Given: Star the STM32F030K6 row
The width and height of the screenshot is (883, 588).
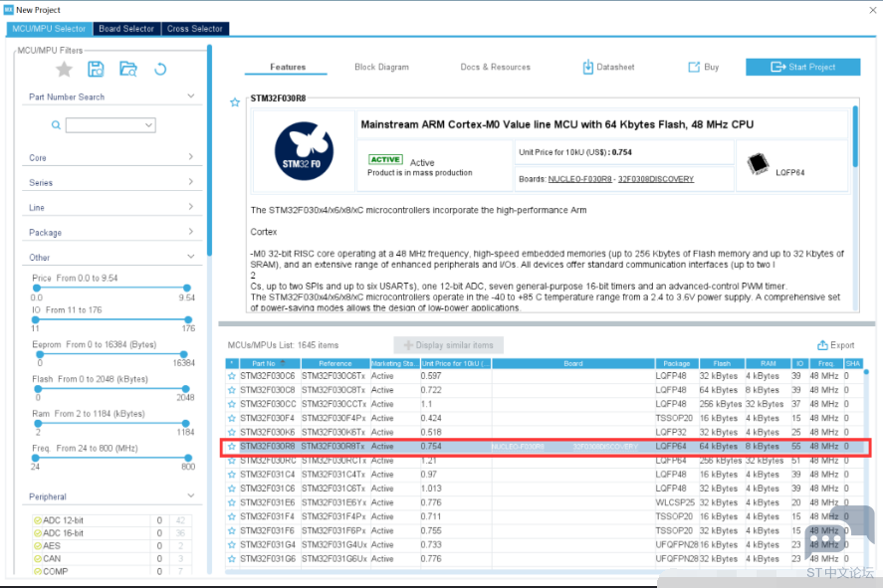Looking at the screenshot, I should click(231, 432).
